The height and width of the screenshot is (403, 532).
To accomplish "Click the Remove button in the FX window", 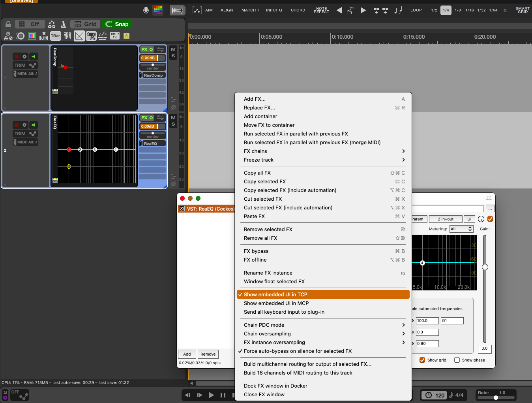I will (208, 354).
